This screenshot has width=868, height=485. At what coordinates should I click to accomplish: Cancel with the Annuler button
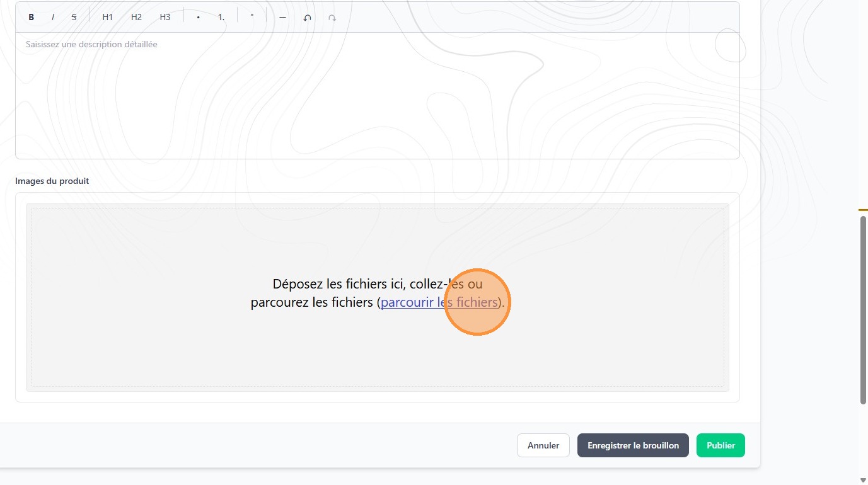[543, 445]
